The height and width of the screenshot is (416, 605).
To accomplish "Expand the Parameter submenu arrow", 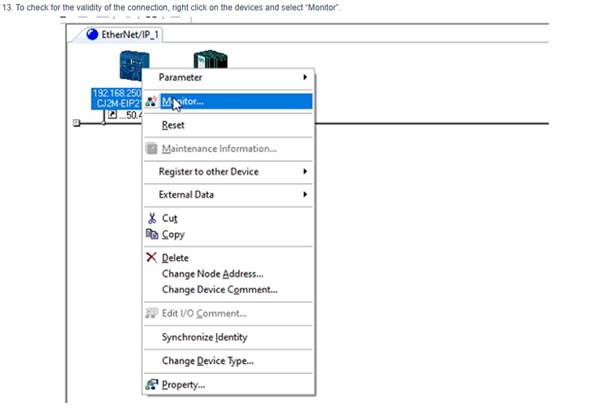I will pyautogui.click(x=305, y=77).
